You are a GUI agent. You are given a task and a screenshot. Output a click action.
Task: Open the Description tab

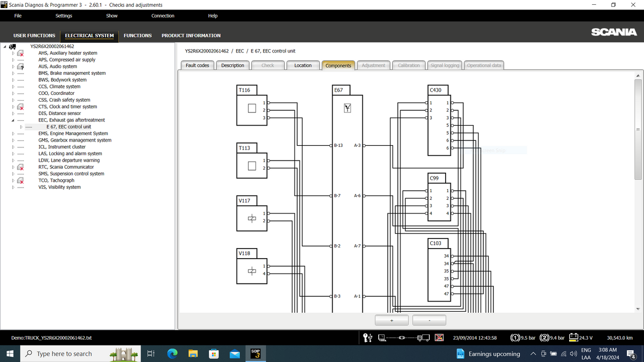pos(233,65)
